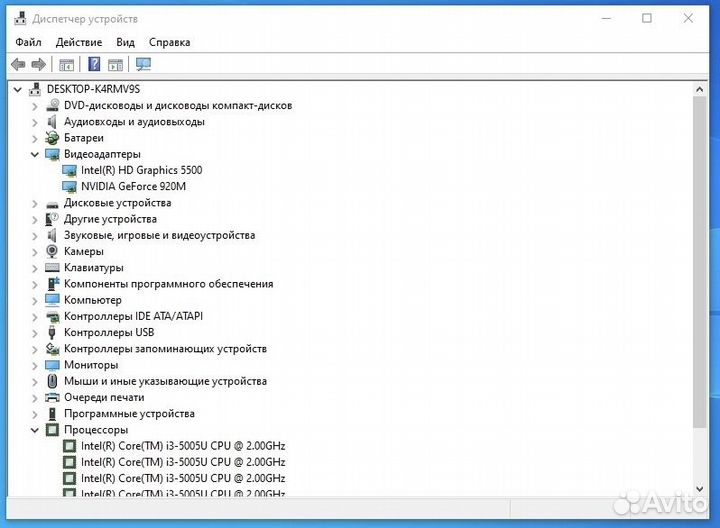Click the icon beside Компоненты программного обеспечения
Image resolution: width=720 pixels, height=528 pixels.
tap(53, 284)
